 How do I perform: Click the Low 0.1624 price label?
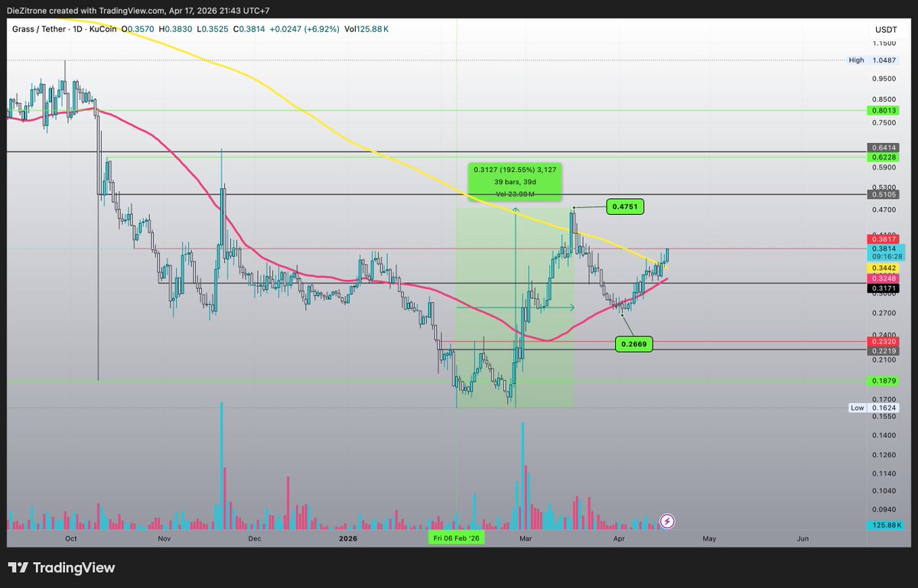coord(875,408)
